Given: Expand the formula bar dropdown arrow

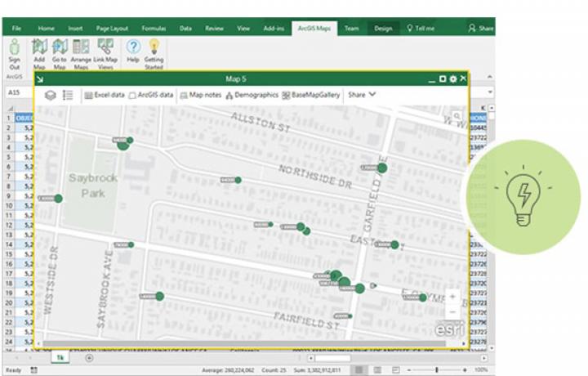Looking at the screenshot, I should (490, 92).
